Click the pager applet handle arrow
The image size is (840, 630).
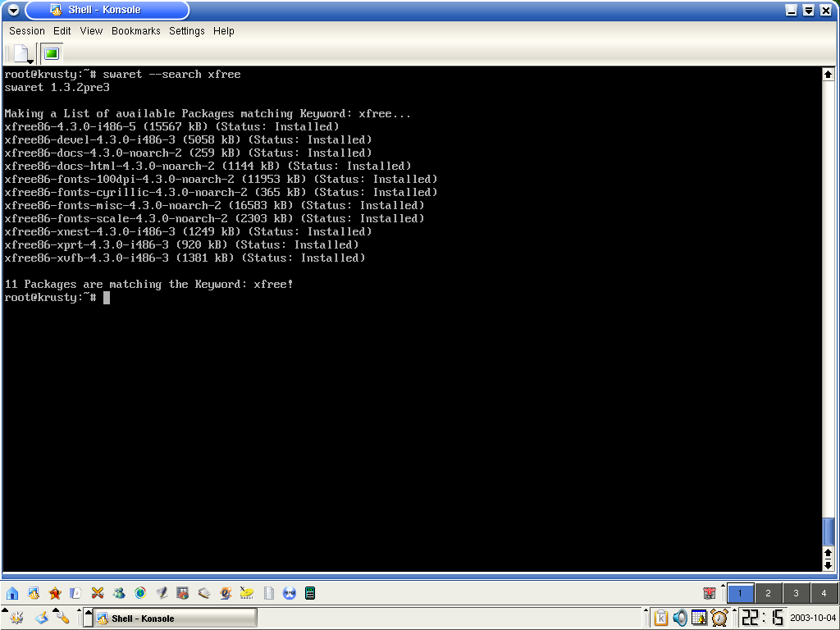click(724, 586)
